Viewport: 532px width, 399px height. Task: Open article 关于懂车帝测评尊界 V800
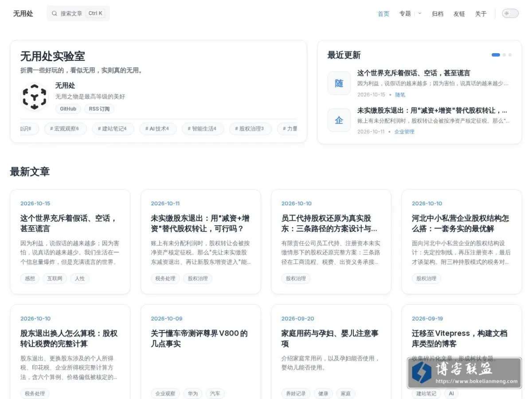pyautogui.click(x=199, y=338)
